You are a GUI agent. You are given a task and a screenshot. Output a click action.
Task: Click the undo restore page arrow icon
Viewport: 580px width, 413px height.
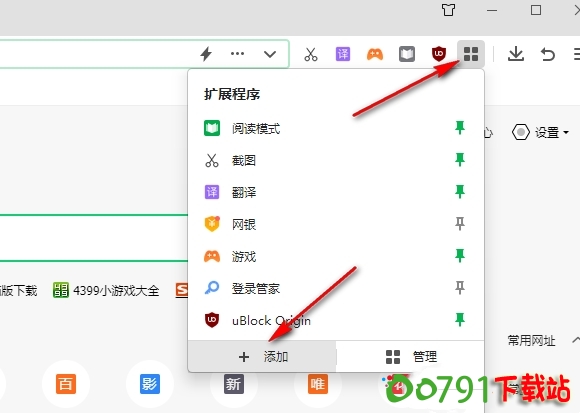[548, 54]
